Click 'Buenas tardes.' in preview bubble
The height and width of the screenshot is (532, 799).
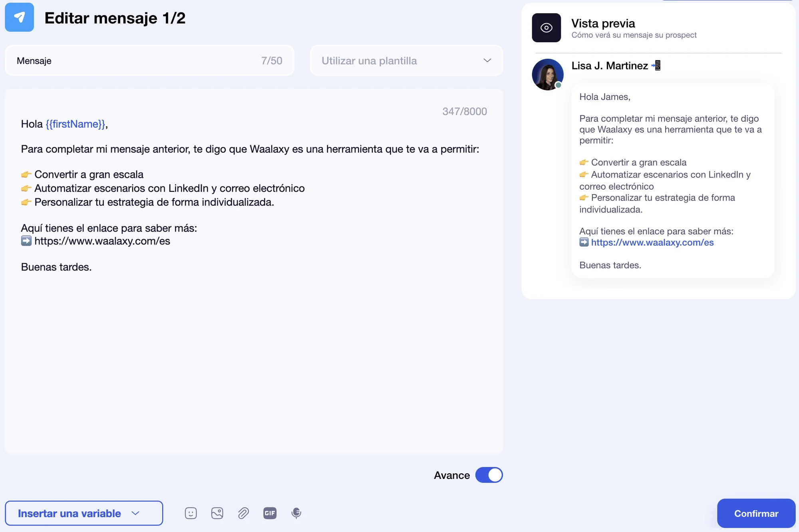pos(610,265)
